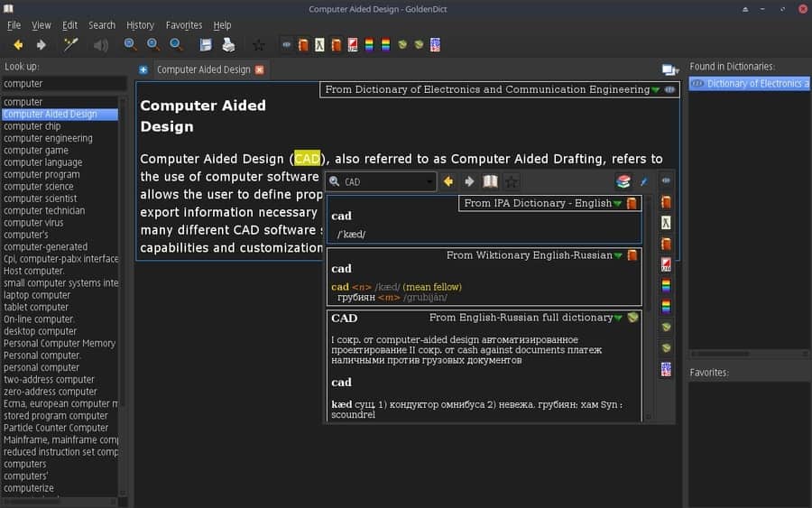Click the word list horizontal scrollbar

[x=60, y=502]
